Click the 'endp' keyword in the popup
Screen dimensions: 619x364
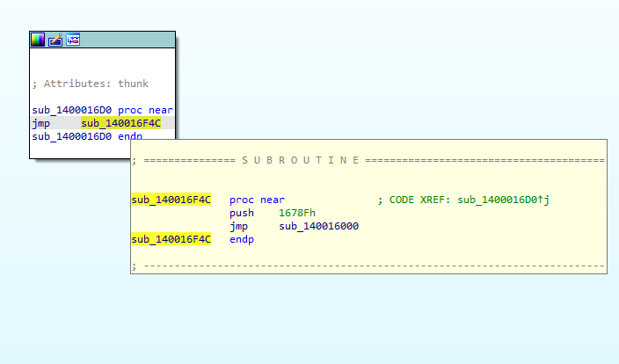pos(242,239)
